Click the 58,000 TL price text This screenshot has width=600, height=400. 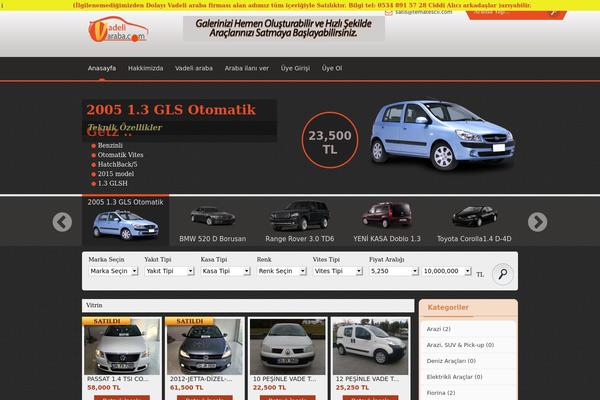(104, 388)
